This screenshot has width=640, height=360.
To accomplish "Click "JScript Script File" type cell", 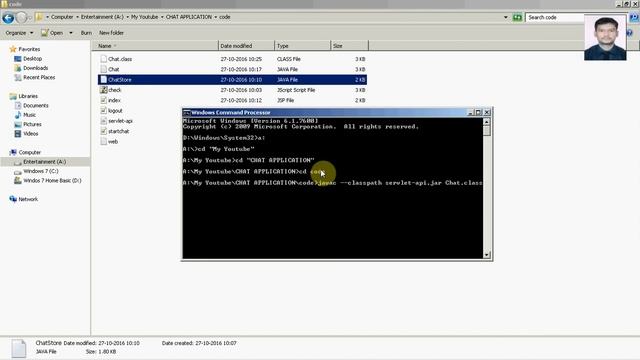I will click(x=296, y=90).
